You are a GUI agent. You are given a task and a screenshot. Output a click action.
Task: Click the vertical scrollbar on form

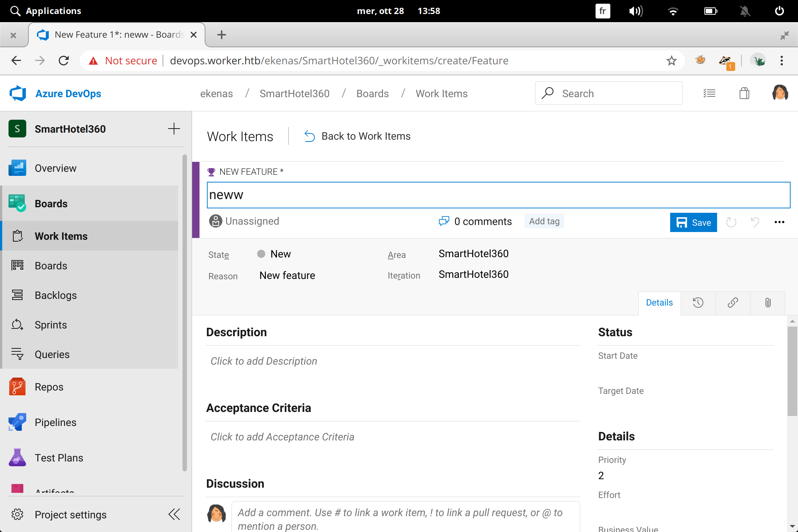pos(792,371)
